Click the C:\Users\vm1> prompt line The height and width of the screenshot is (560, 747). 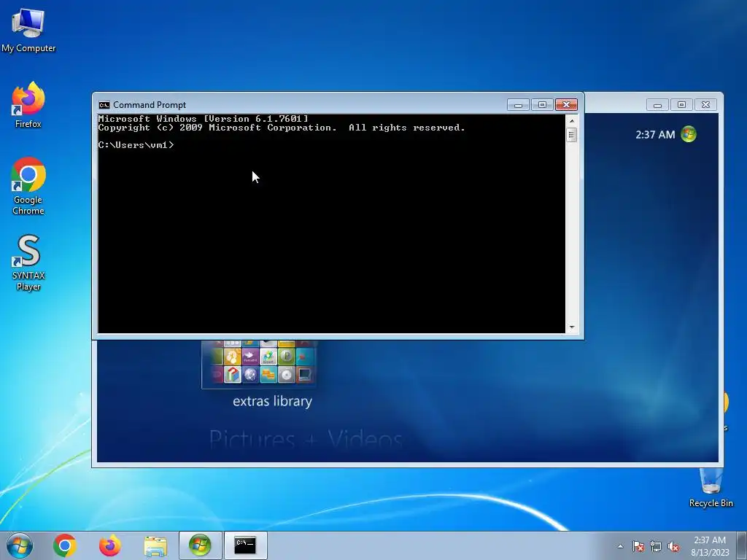(x=136, y=145)
